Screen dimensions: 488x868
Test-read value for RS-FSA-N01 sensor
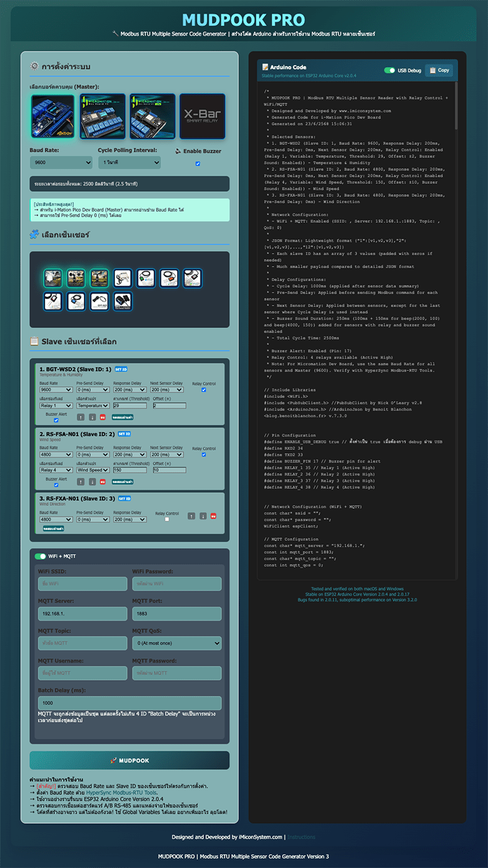pos(122,481)
